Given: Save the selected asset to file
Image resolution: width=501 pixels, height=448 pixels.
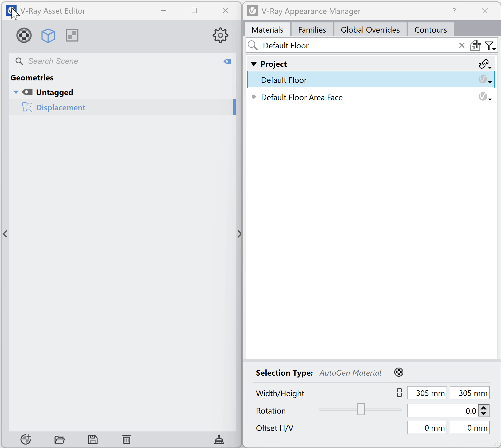Looking at the screenshot, I should 93,439.
